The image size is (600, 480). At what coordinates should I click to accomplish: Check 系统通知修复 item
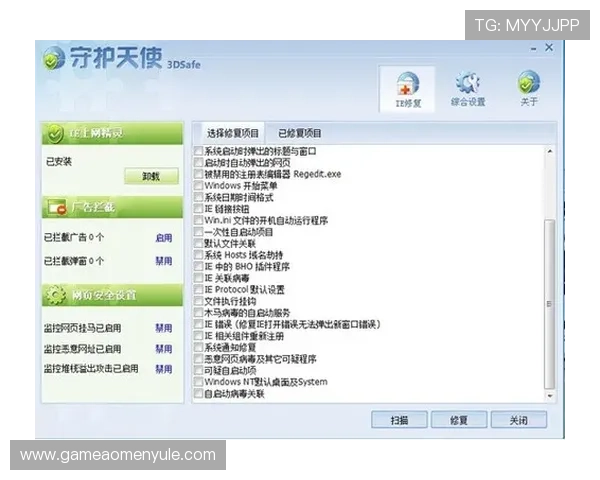(198, 347)
